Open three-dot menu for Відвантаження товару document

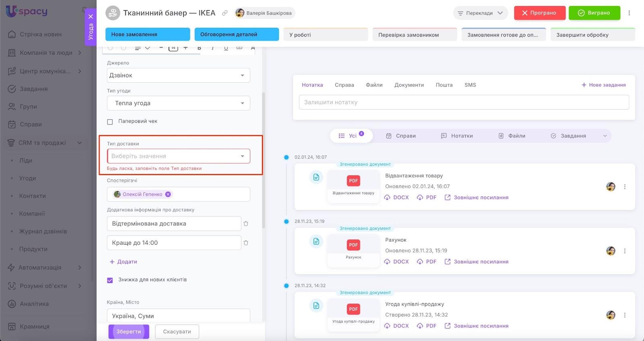pyautogui.click(x=625, y=187)
